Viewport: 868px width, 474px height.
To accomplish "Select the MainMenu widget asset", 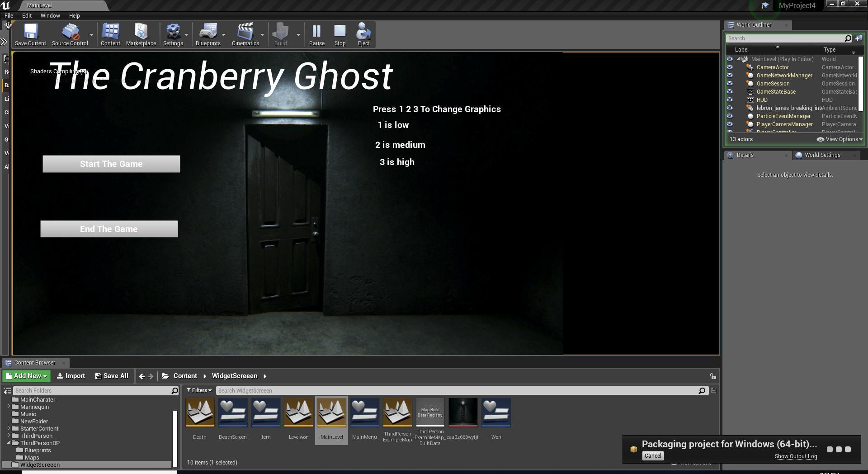I will [x=364, y=412].
